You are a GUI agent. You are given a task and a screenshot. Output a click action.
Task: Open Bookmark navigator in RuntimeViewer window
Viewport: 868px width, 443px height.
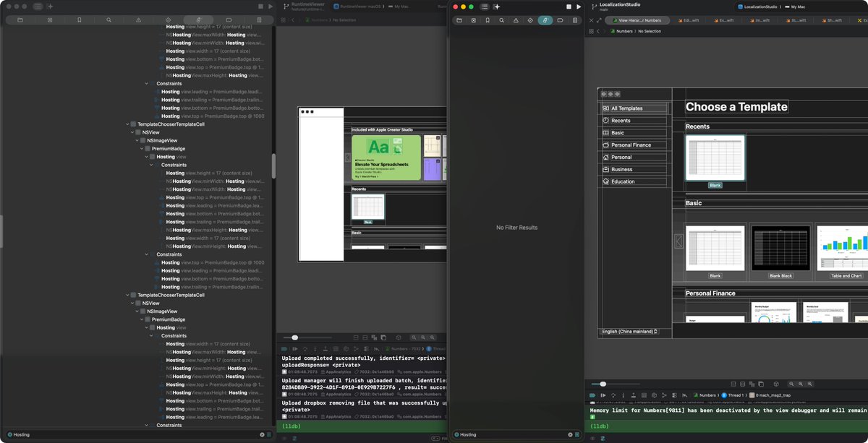(x=79, y=20)
